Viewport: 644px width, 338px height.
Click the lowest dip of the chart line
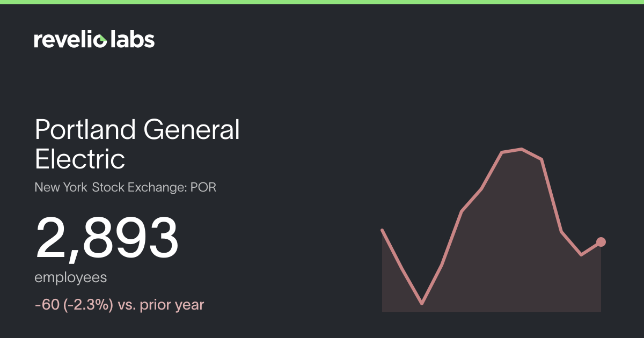tap(422, 303)
